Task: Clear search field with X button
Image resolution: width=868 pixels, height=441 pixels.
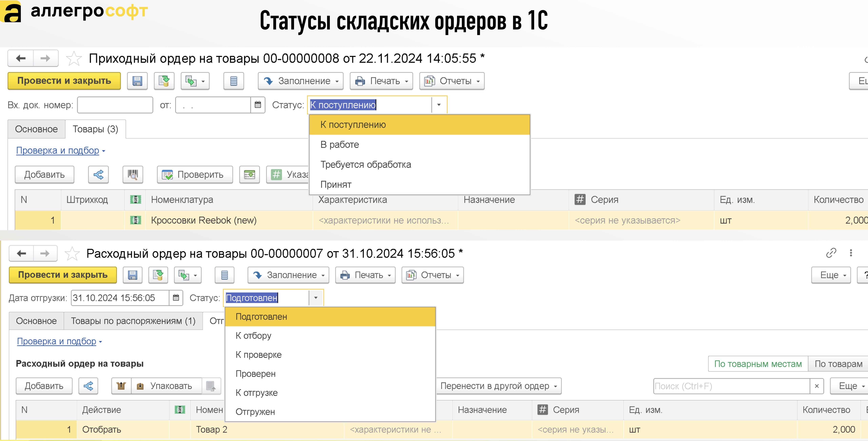Action: pos(817,386)
